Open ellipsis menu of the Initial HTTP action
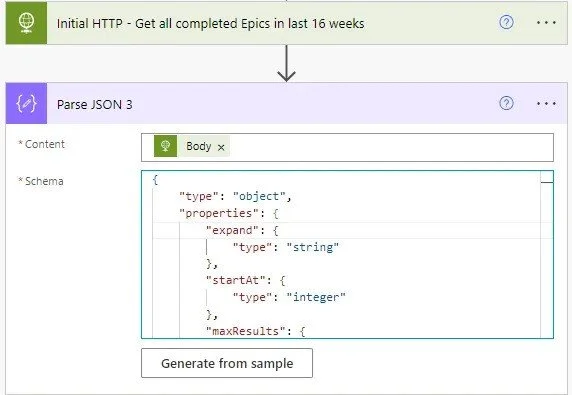The width and height of the screenshot is (572, 395). click(x=546, y=23)
